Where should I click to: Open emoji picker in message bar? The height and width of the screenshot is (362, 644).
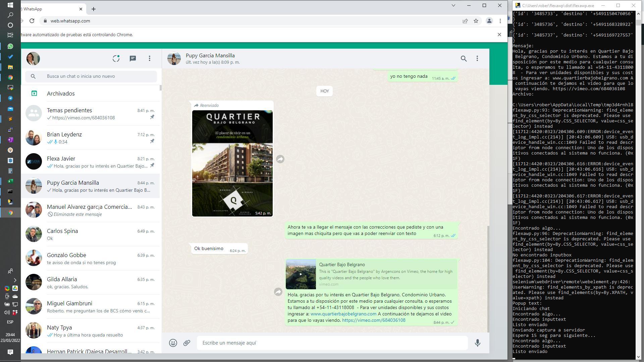tap(173, 343)
